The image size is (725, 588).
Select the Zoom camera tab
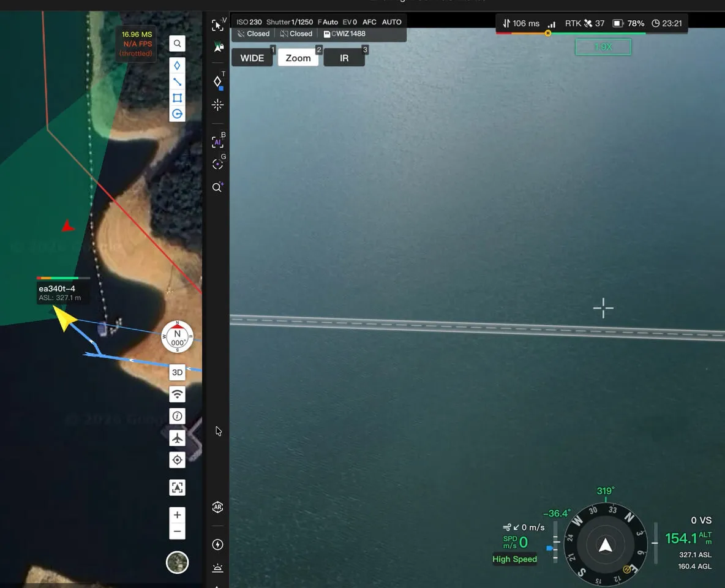(298, 58)
